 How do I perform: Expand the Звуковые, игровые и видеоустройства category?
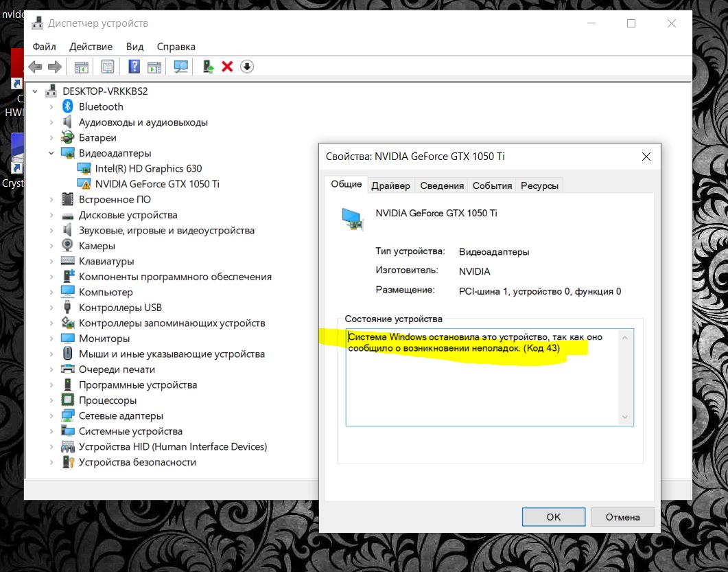[51, 230]
